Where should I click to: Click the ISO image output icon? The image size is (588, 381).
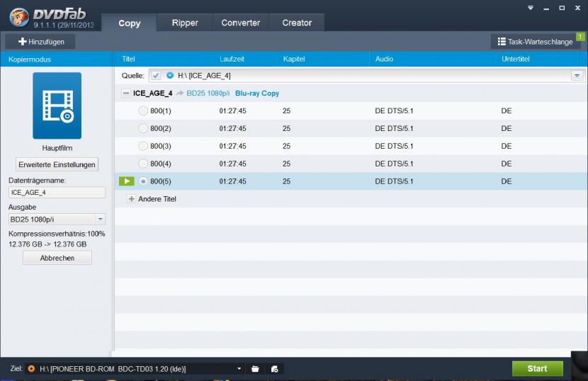[x=274, y=369]
